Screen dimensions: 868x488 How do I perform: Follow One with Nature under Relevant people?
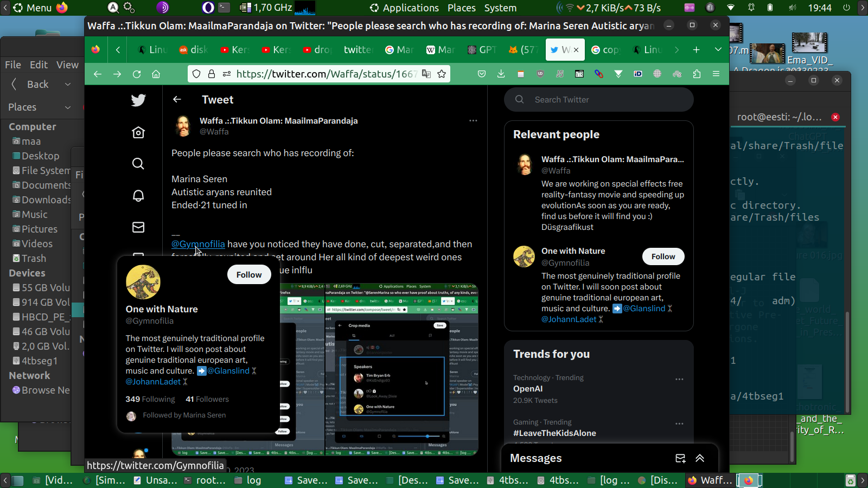tap(663, 256)
